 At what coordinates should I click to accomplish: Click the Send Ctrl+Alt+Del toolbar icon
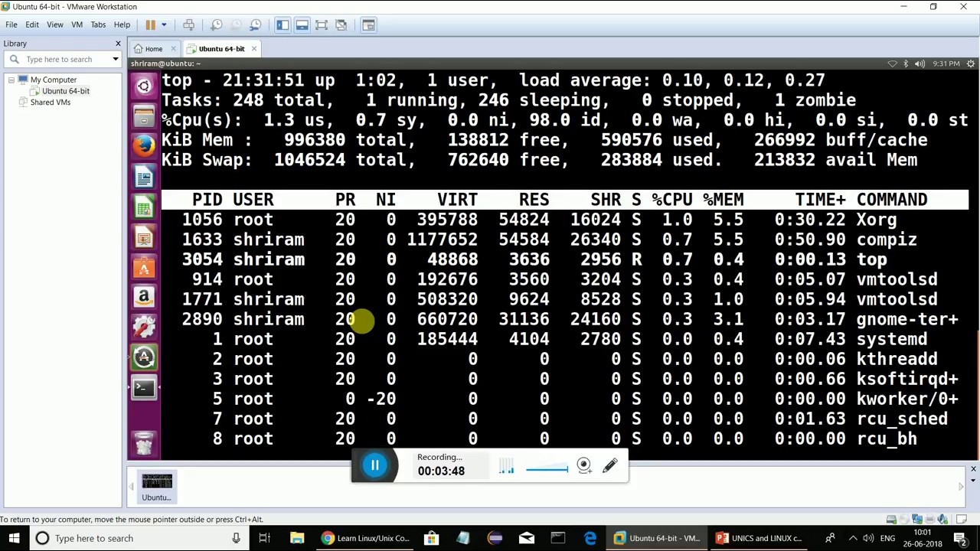click(x=188, y=25)
